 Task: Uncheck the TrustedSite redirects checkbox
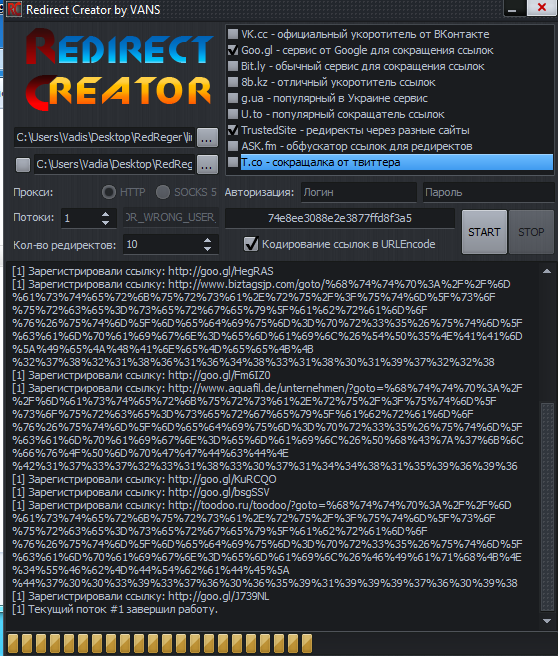233,130
